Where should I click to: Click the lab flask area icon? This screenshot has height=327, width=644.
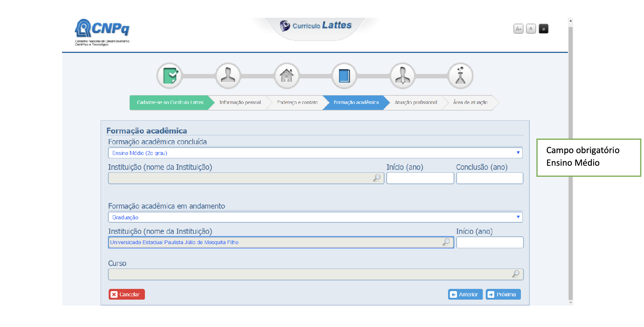click(460, 76)
